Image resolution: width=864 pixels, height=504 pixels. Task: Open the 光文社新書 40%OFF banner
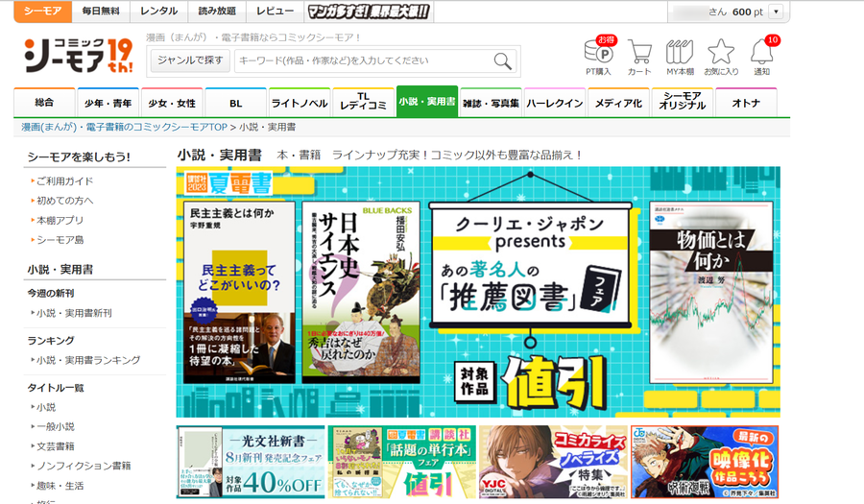coord(251,462)
